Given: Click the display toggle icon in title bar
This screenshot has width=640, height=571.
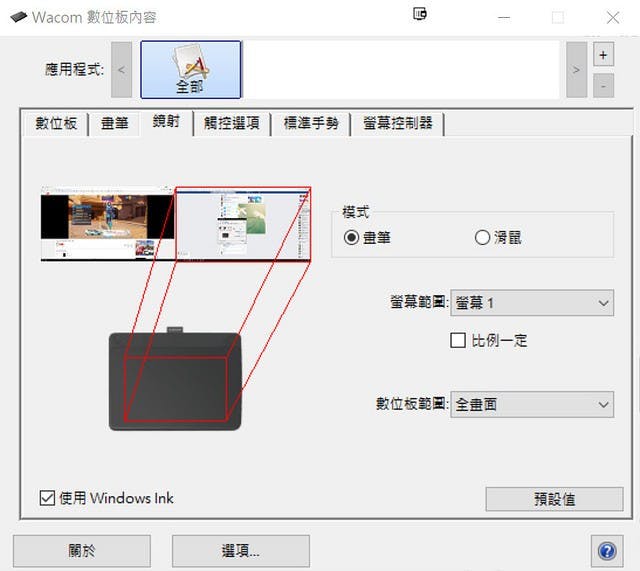Looking at the screenshot, I should pyautogui.click(x=420, y=14).
